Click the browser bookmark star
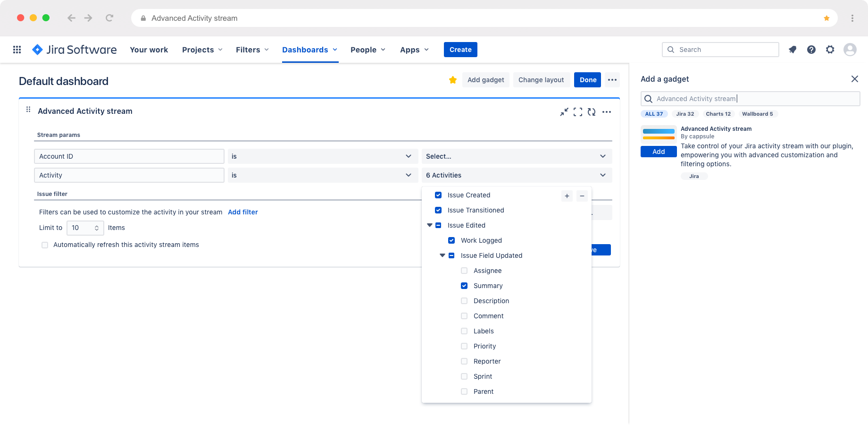868x425 pixels. pyautogui.click(x=826, y=18)
